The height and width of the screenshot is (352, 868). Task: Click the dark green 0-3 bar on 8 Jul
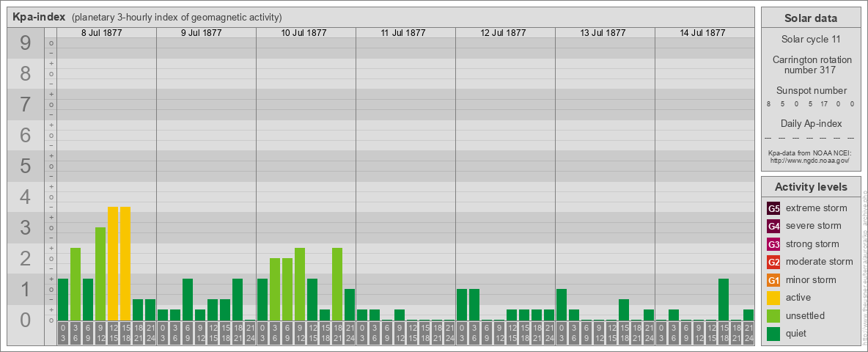click(x=63, y=299)
